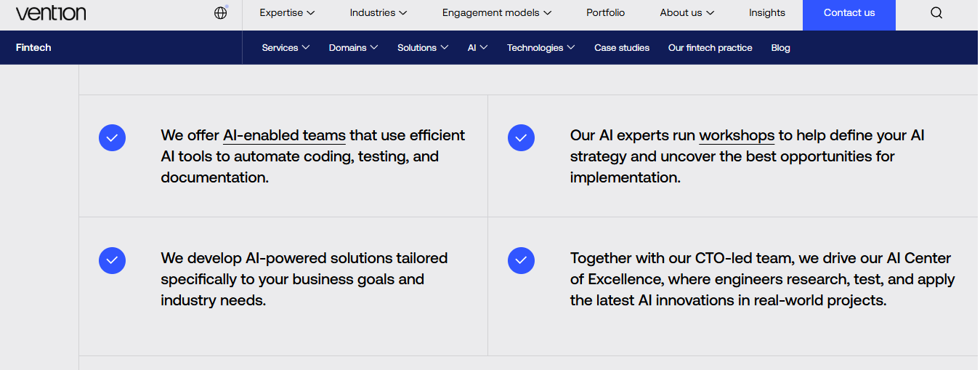Expand the Industries dropdown

tap(378, 12)
